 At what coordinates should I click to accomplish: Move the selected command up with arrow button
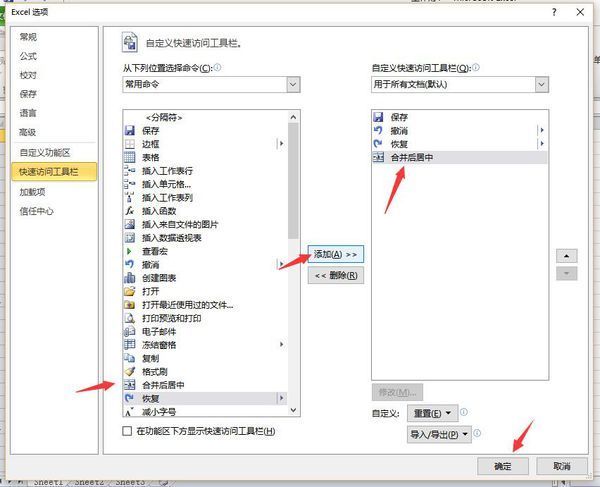pyautogui.click(x=566, y=256)
